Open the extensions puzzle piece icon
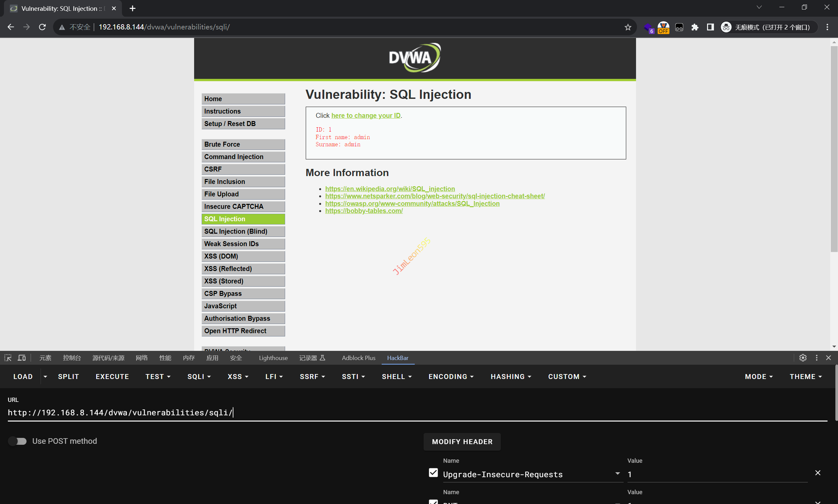Viewport: 838px width, 504px height. (x=695, y=27)
